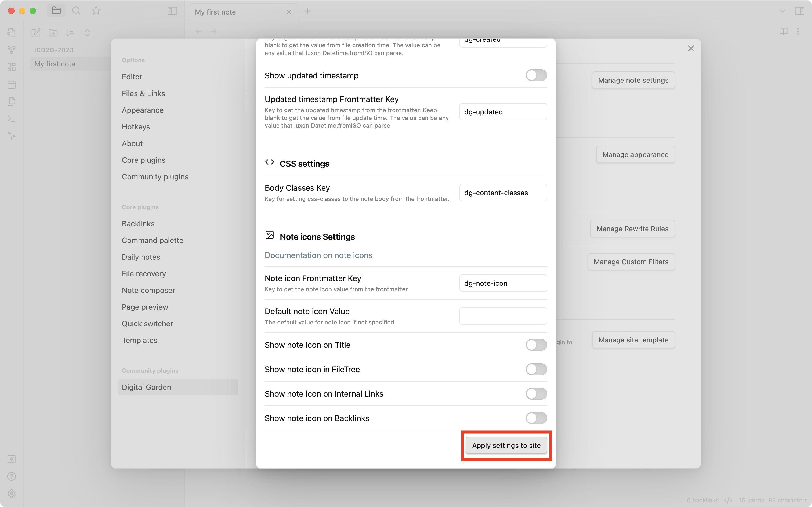Viewport: 812px width, 507px height.
Task: Click the search icon in sidebar
Action: pyautogui.click(x=76, y=10)
